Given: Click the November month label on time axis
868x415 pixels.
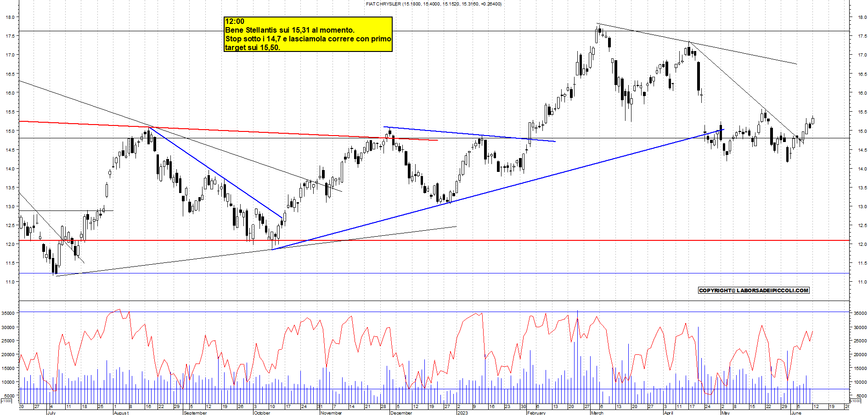Looking at the screenshot, I should (331, 413).
